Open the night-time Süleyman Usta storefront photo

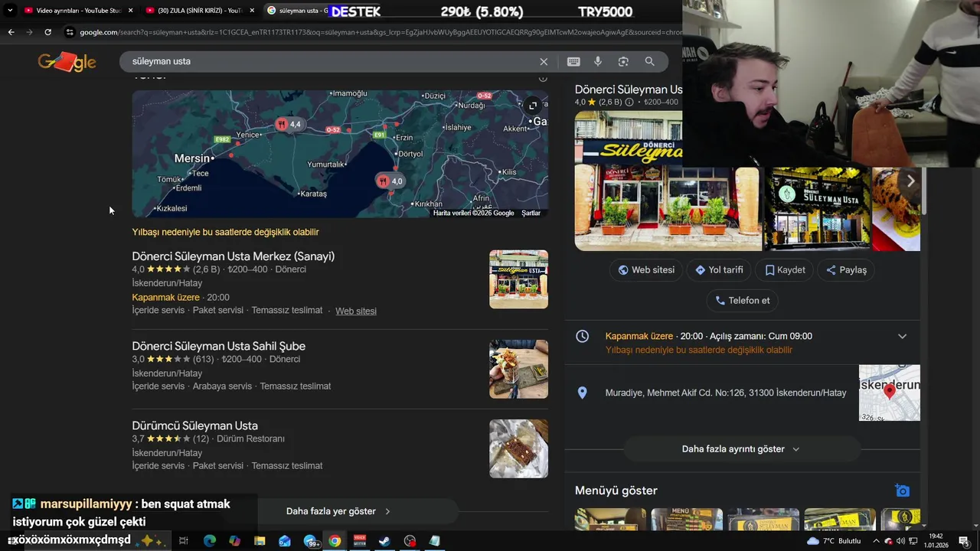[817, 208]
